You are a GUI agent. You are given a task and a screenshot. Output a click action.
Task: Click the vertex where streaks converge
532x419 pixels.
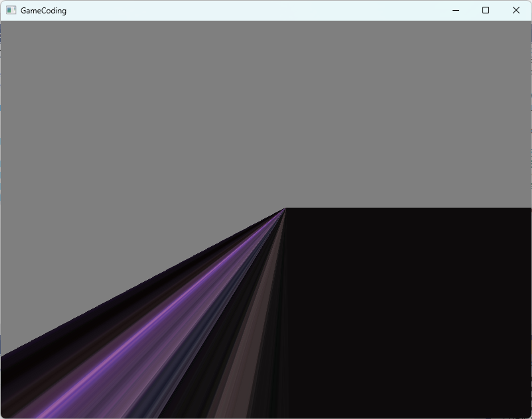point(285,208)
